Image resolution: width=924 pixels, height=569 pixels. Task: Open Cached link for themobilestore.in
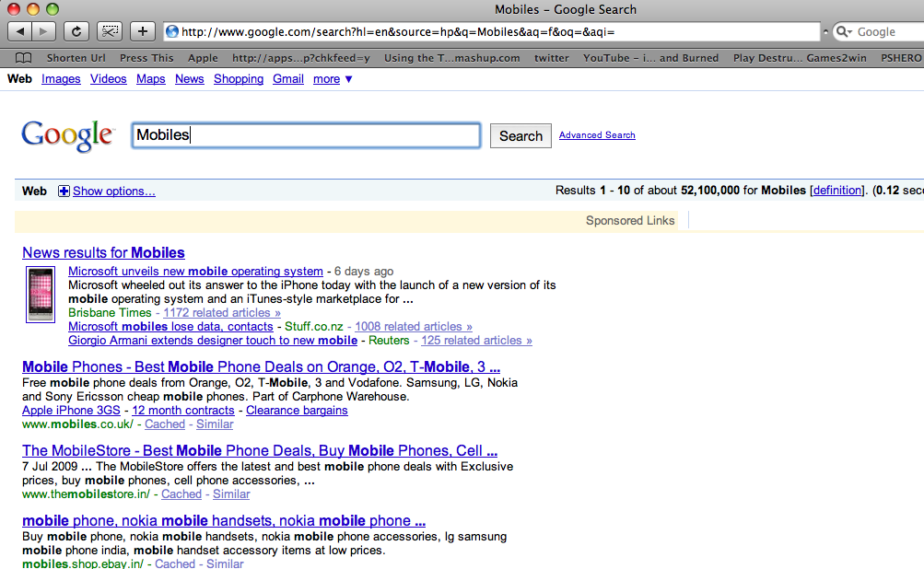181,494
